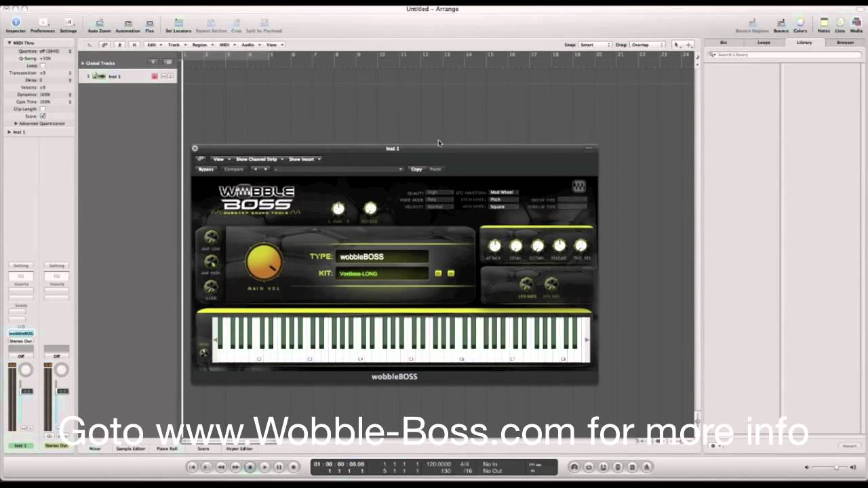Toggle record enable on Inst 1 track

click(x=155, y=76)
